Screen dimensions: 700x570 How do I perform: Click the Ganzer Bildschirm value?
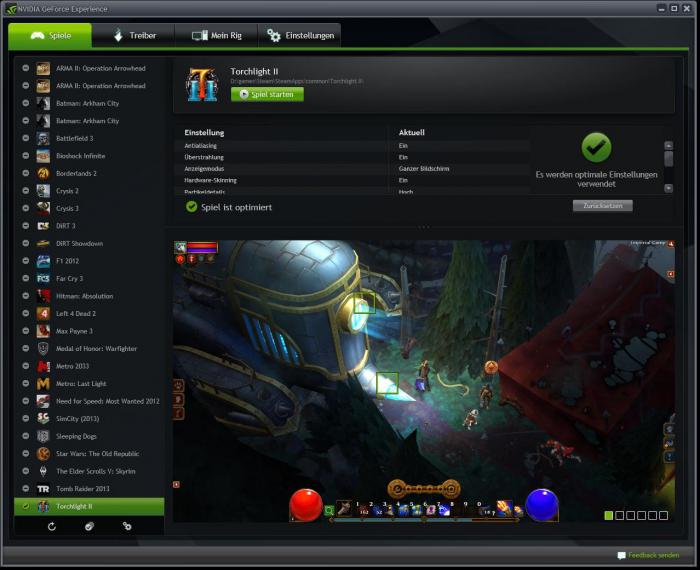coord(424,169)
